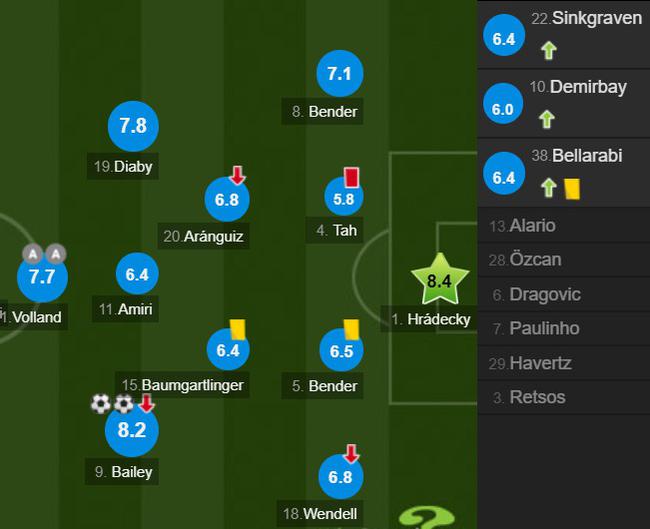Open Diaby's 7.8 rating bubble
Screen dimensions: 650x529
pyautogui.click(x=133, y=126)
